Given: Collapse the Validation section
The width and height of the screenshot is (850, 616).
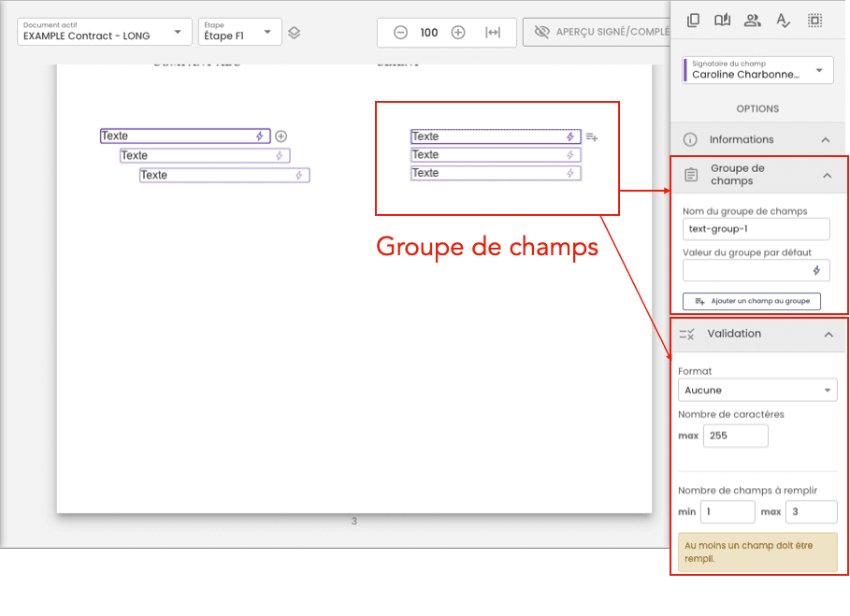Looking at the screenshot, I should pos(828,335).
